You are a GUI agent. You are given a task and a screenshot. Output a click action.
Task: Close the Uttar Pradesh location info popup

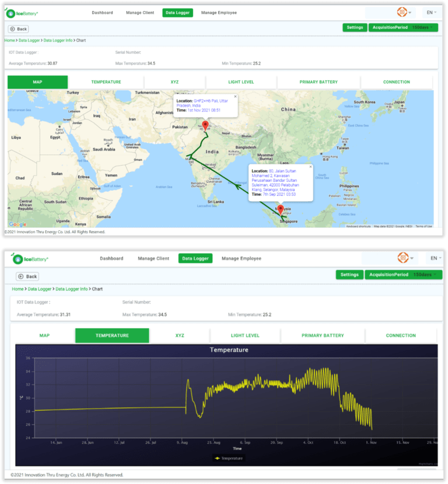pos(235,97)
